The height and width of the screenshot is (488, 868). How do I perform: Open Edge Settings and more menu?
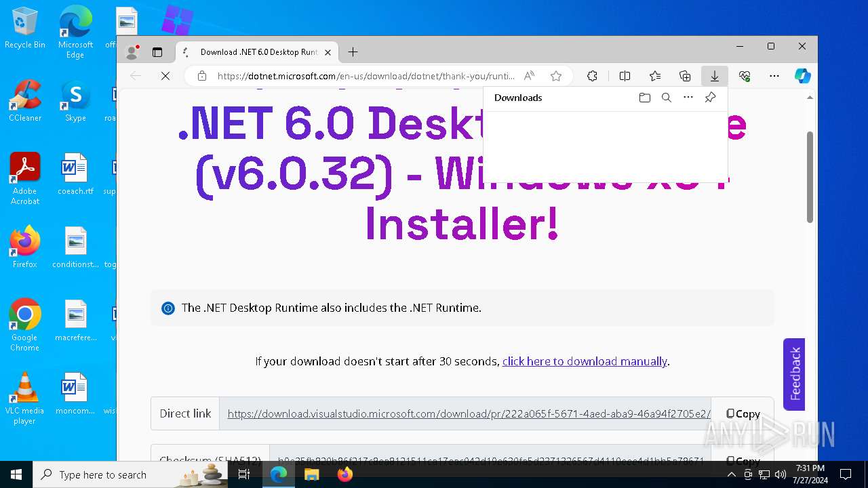pyautogui.click(x=774, y=76)
